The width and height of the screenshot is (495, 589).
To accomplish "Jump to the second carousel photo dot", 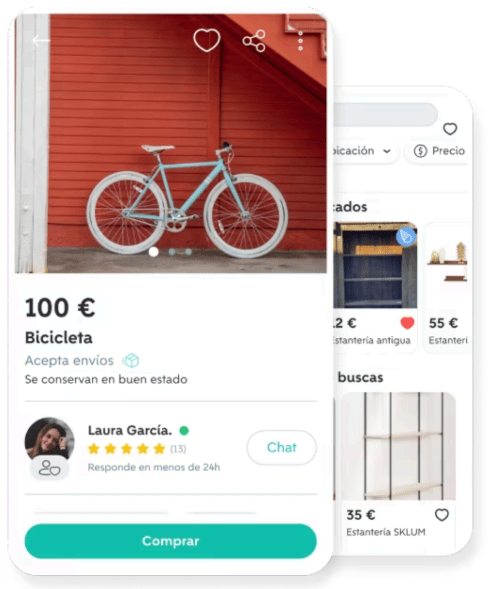I will [x=172, y=252].
